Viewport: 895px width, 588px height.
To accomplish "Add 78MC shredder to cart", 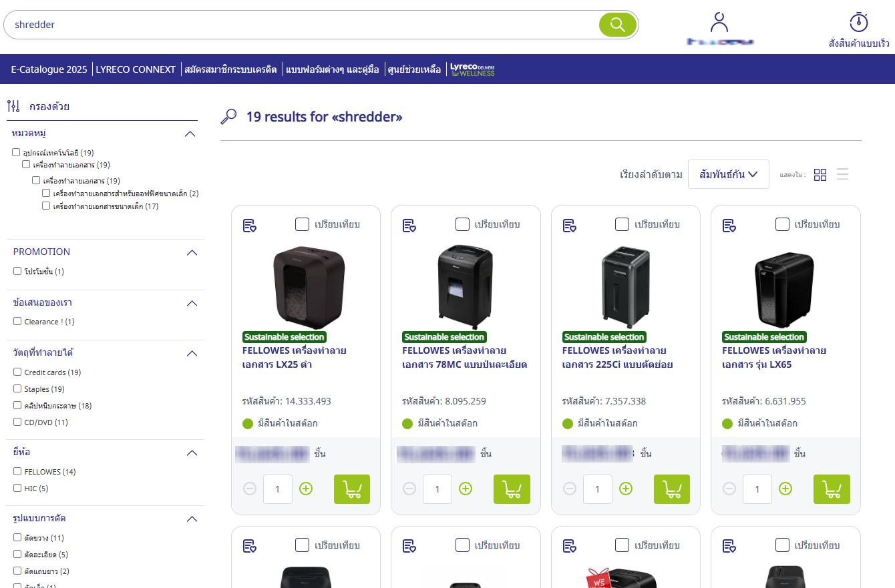I will 512,489.
